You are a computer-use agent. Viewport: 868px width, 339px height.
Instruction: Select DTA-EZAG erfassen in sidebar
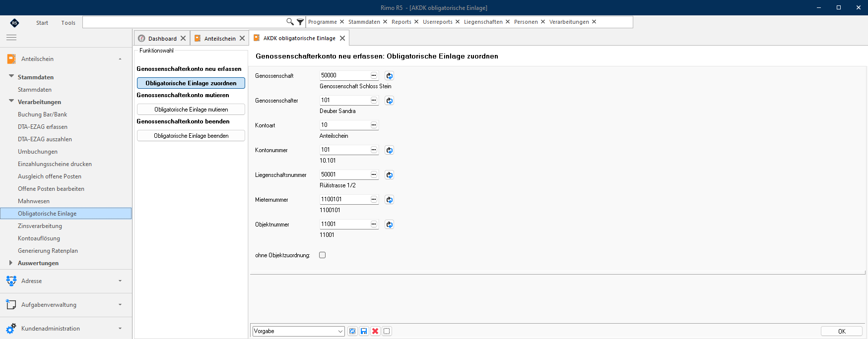tap(43, 127)
